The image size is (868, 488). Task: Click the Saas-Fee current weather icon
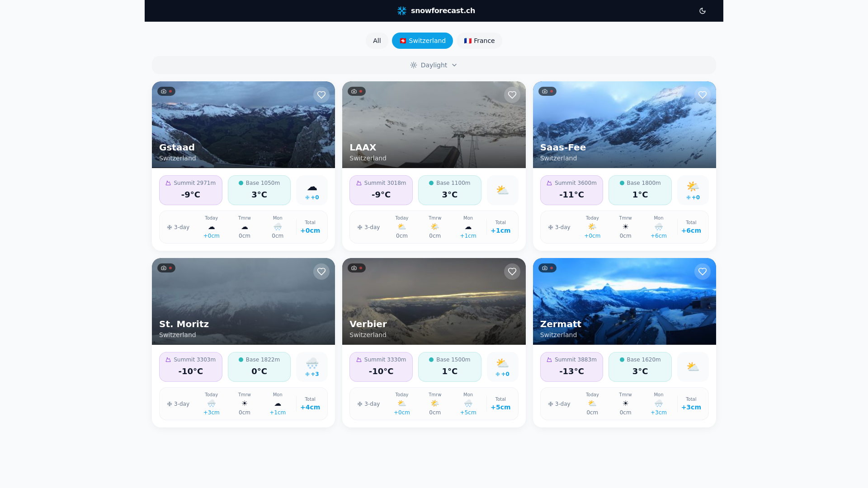[693, 187]
